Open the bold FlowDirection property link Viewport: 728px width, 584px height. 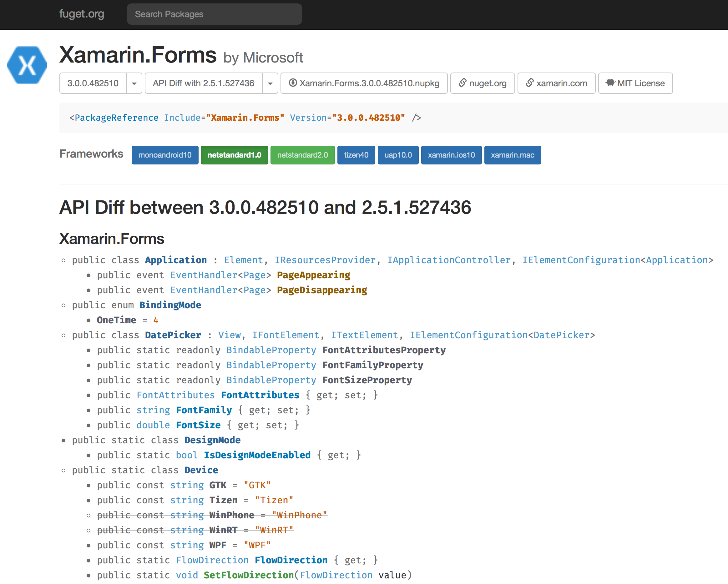pos(291,560)
